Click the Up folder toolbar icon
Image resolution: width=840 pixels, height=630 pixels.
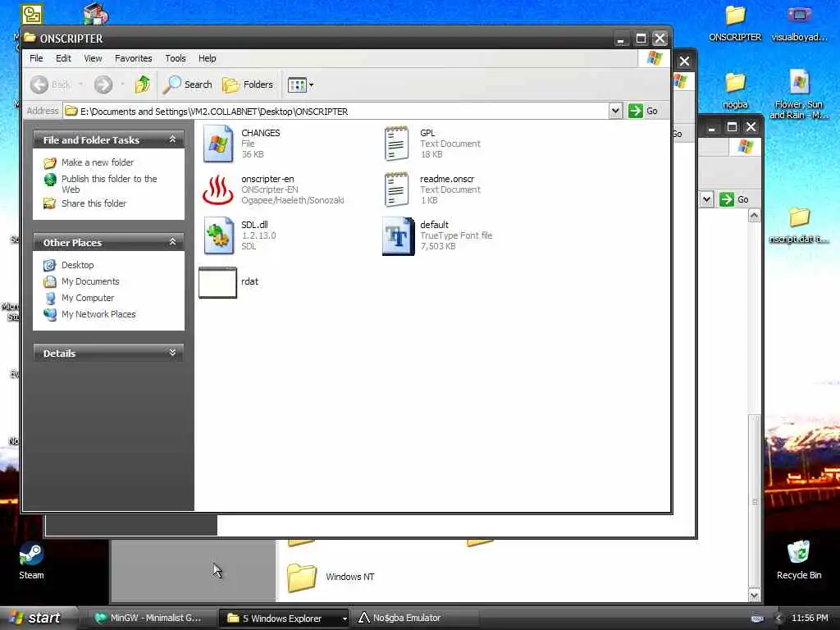click(x=143, y=84)
